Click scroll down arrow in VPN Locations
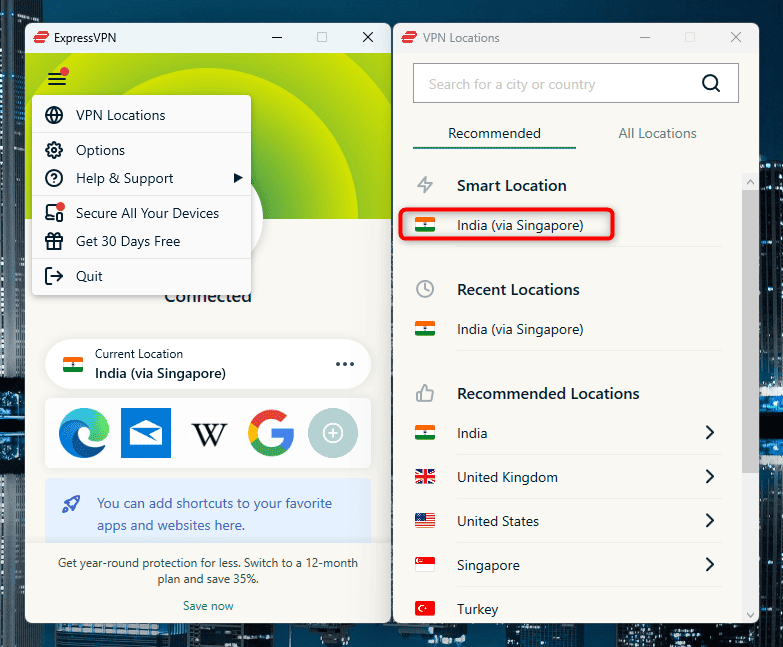This screenshot has height=647, width=783. click(750, 615)
